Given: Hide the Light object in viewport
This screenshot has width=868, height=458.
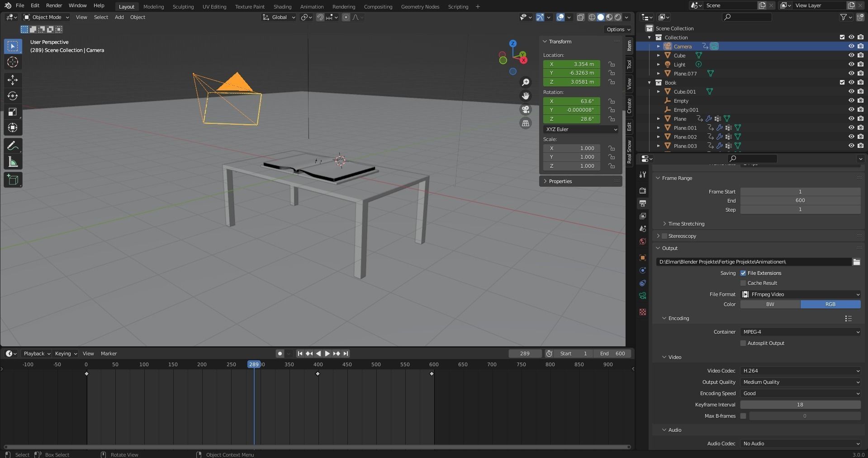Looking at the screenshot, I should click(851, 64).
